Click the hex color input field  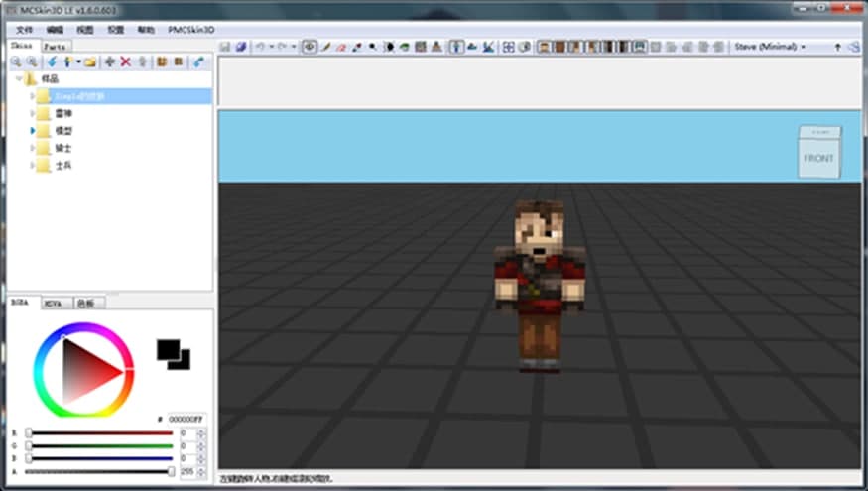[186, 419]
